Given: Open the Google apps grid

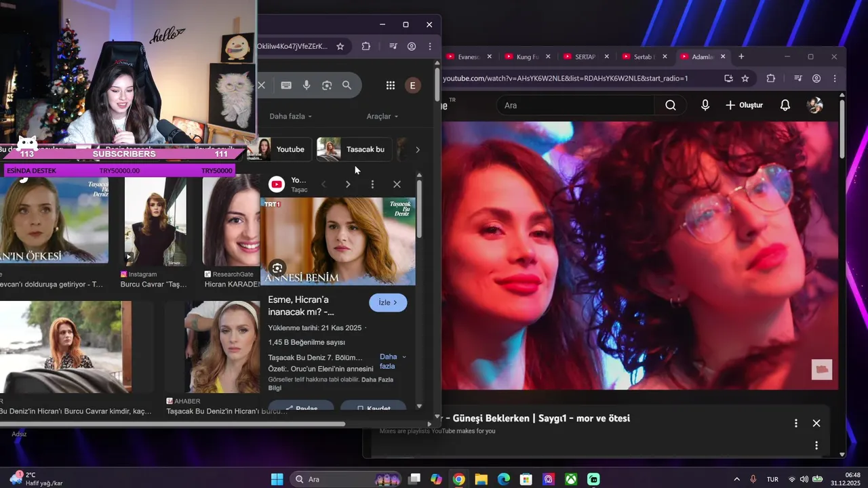Looking at the screenshot, I should pyautogui.click(x=391, y=85).
